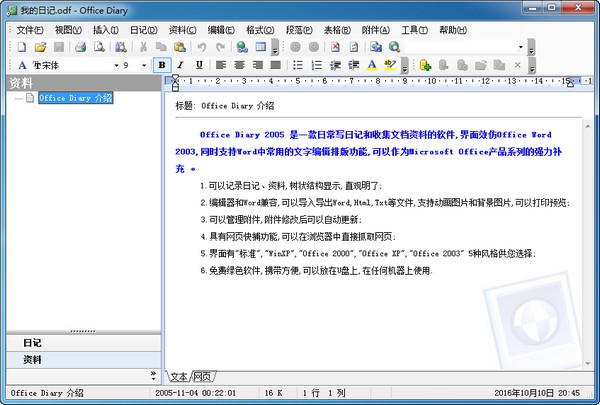Click the find binoculars icon
The image size is (600, 405).
[121, 47]
